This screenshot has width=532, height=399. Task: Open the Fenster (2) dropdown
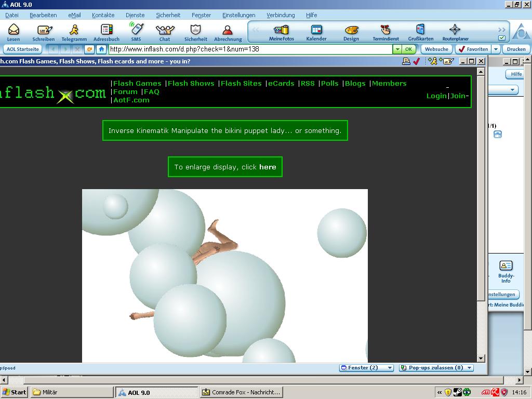pos(367,368)
